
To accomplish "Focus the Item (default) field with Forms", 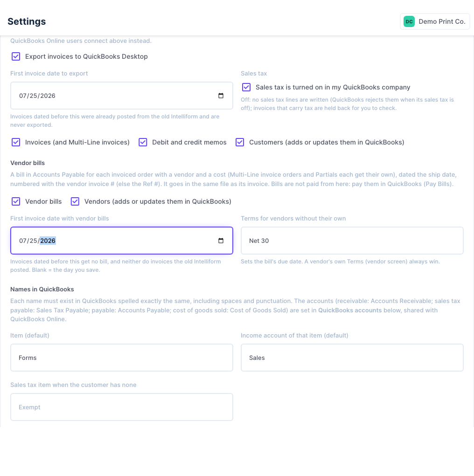I will [122, 358].
